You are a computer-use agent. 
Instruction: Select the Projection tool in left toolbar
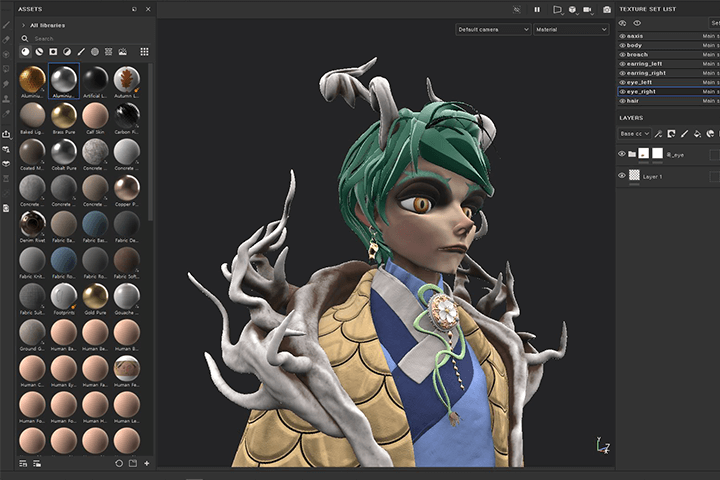coord(6,55)
